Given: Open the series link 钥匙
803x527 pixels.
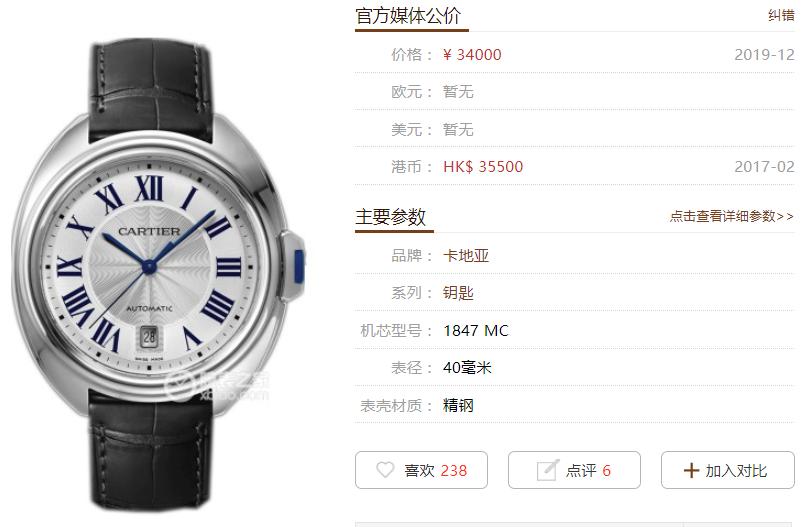Looking at the screenshot, I should point(458,293).
